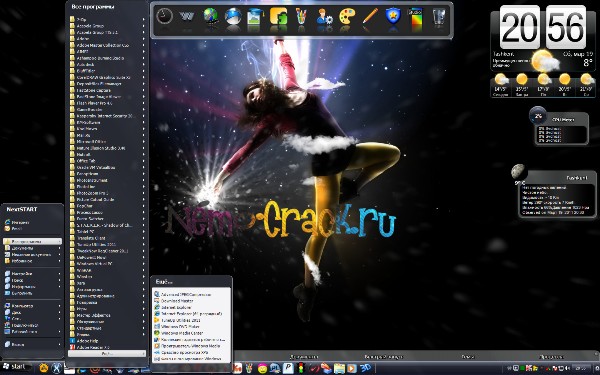Select FastStone Image Viewer folder

click(107, 96)
